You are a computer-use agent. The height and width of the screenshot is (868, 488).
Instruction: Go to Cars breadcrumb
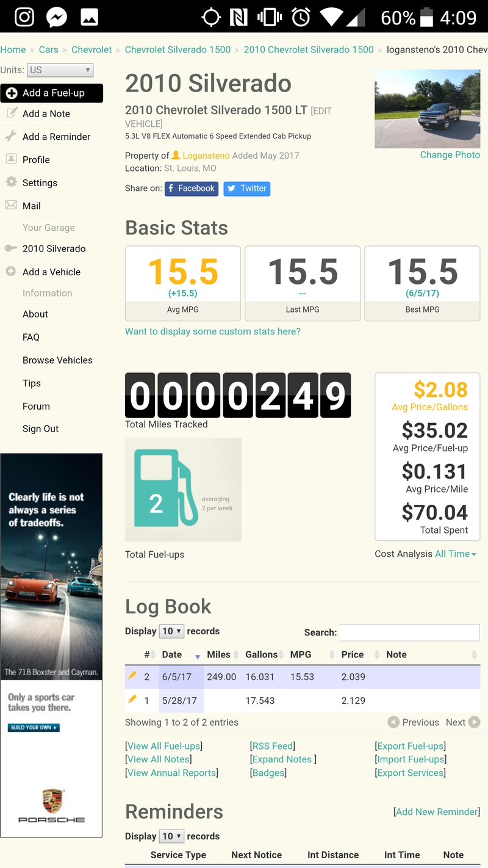[49, 49]
